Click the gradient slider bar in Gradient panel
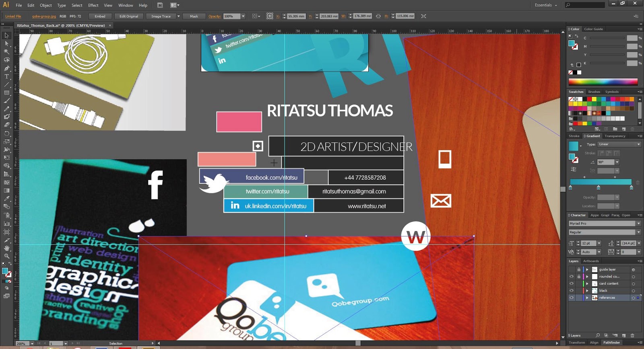The image size is (644, 349). tap(601, 182)
